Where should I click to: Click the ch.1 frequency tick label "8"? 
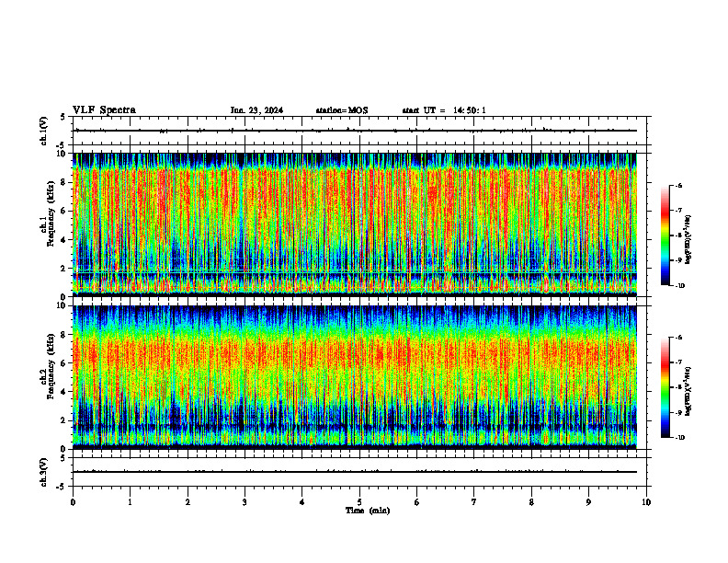[x=63, y=182]
